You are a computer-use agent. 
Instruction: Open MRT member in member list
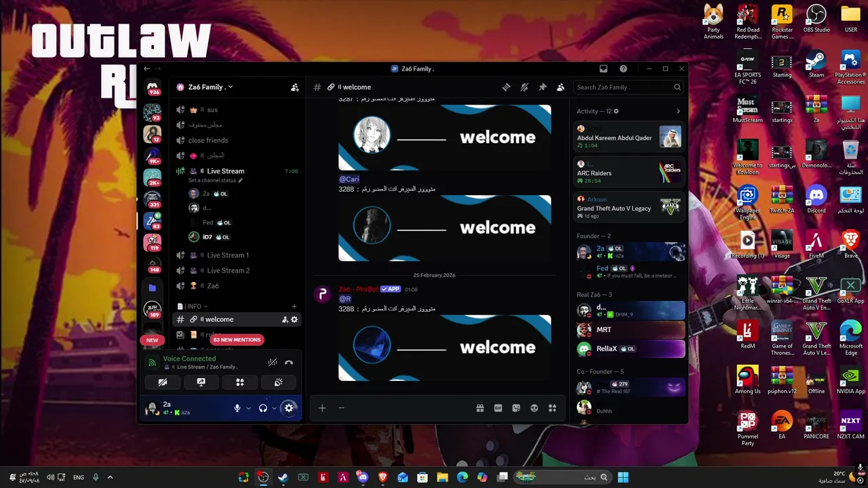pos(629,330)
